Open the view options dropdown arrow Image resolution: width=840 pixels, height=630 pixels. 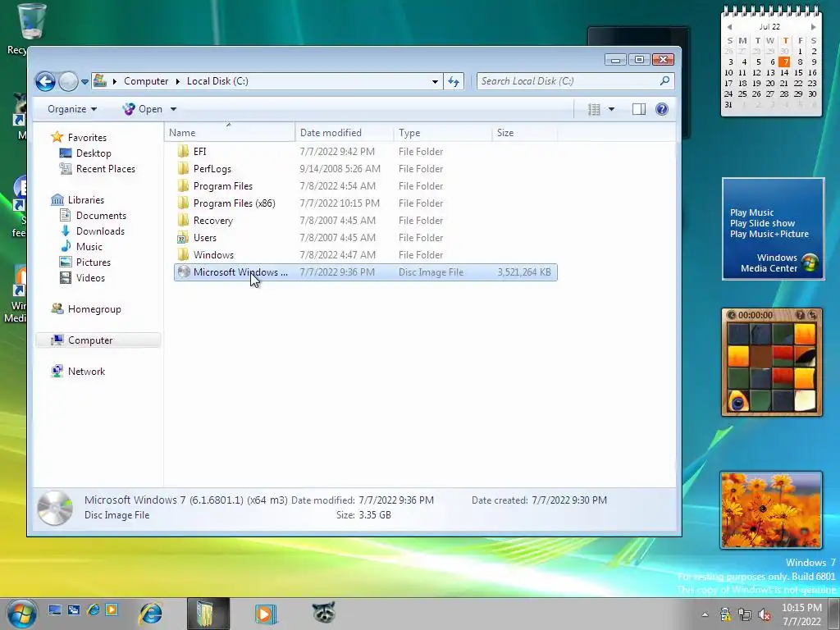pyautogui.click(x=611, y=109)
